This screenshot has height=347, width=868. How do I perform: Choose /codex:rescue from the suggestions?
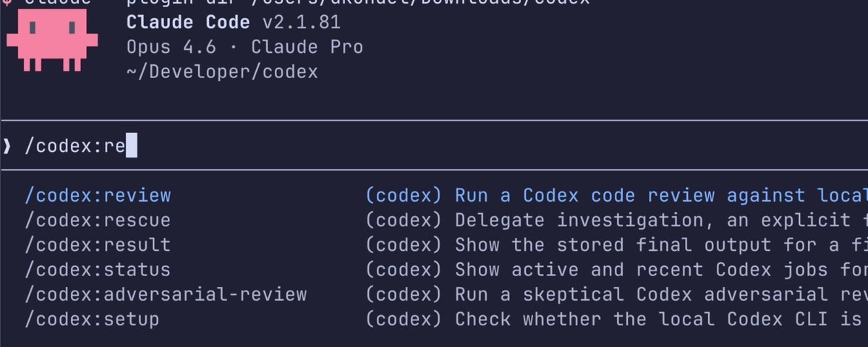click(98, 220)
